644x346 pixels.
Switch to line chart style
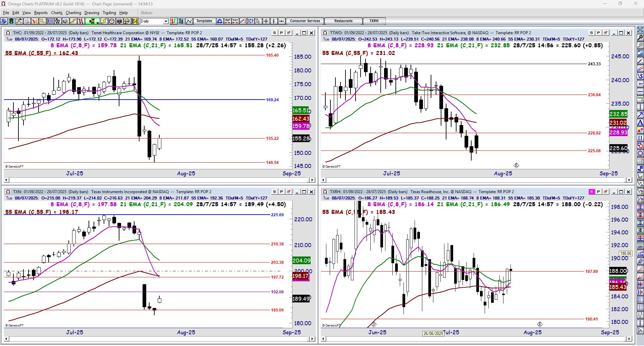189,21
